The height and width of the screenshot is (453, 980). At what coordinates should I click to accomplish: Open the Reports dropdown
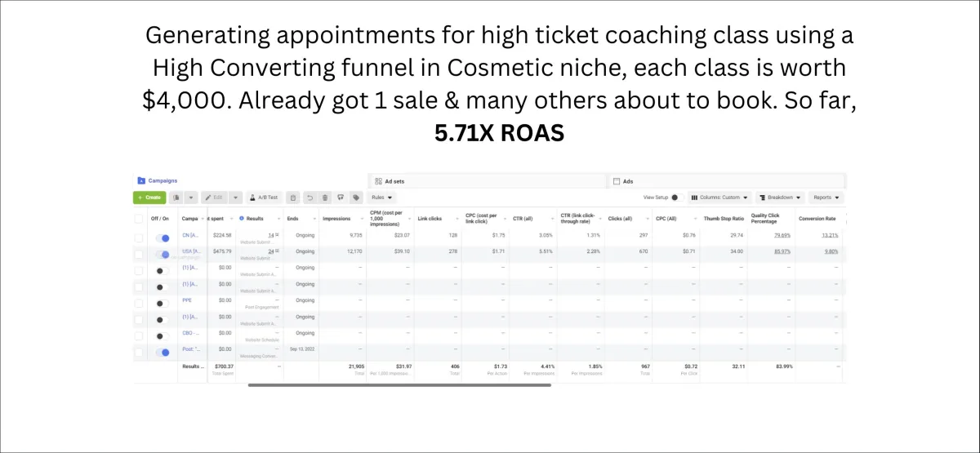(x=826, y=198)
